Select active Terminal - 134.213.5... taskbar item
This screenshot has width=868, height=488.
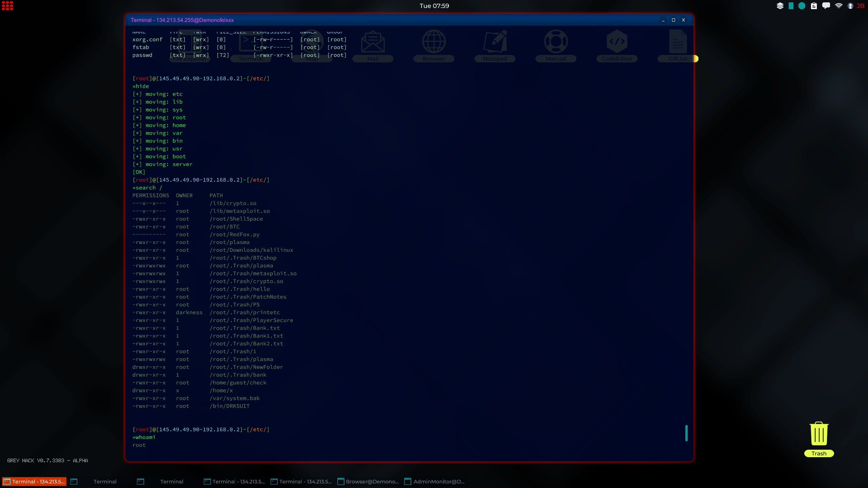[x=34, y=482]
